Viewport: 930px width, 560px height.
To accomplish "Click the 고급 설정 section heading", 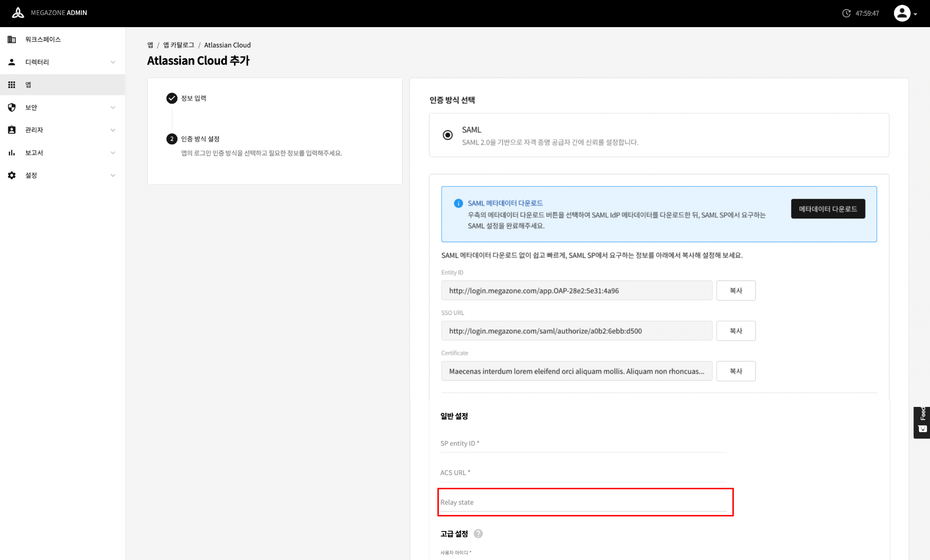I will pyautogui.click(x=454, y=534).
